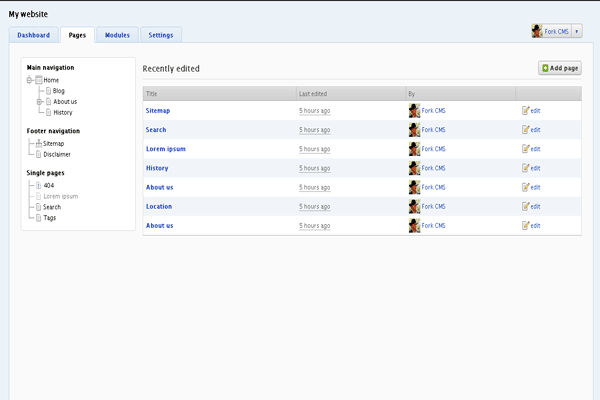Open the user dropdown arrow beside Fork CMS
Image resolution: width=600 pixels, height=400 pixels.
pyautogui.click(x=576, y=32)
